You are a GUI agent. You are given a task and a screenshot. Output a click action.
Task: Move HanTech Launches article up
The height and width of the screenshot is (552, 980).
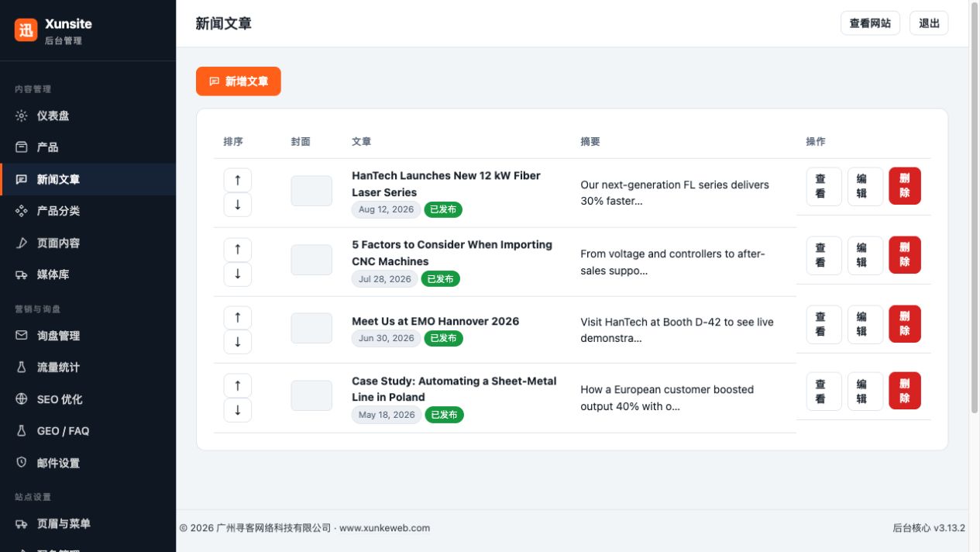[237, 180]
